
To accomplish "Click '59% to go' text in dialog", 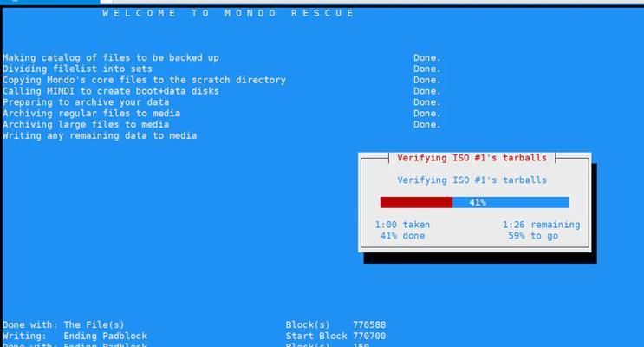I will pos(533,236).
